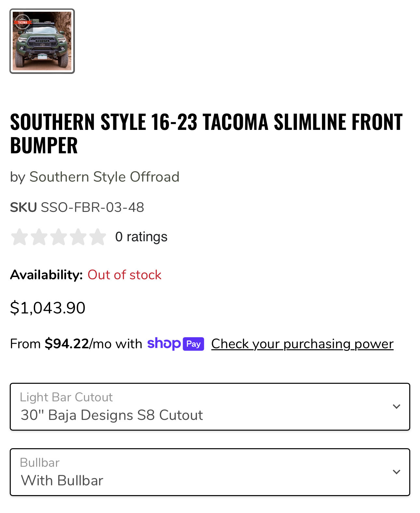This screenshot has width=420, height=513.
Task: Click the Out of stock availability label
Action: tap(124, 275)
